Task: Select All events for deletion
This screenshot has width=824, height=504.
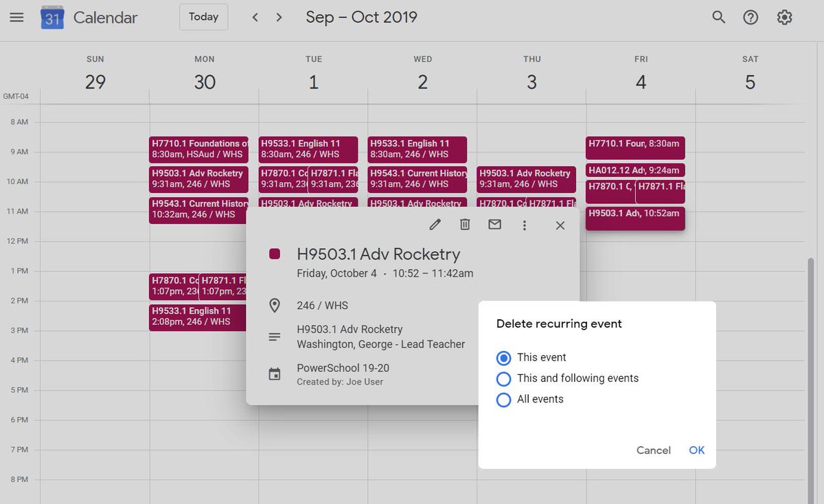Action: [504, 399]
